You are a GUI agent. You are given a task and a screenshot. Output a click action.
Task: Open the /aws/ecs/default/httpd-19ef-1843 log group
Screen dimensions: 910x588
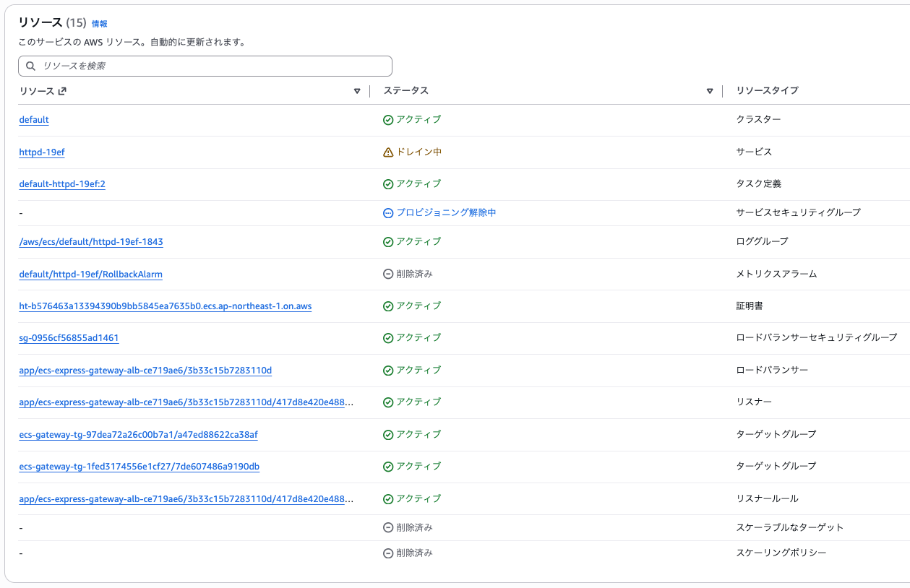pos(91,242)
